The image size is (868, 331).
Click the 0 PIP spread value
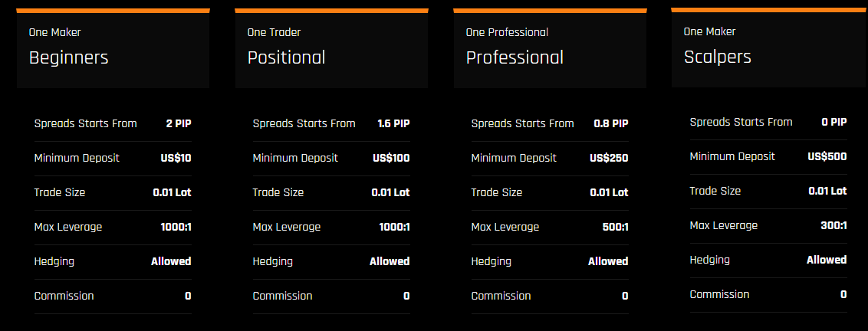(834, 123)
